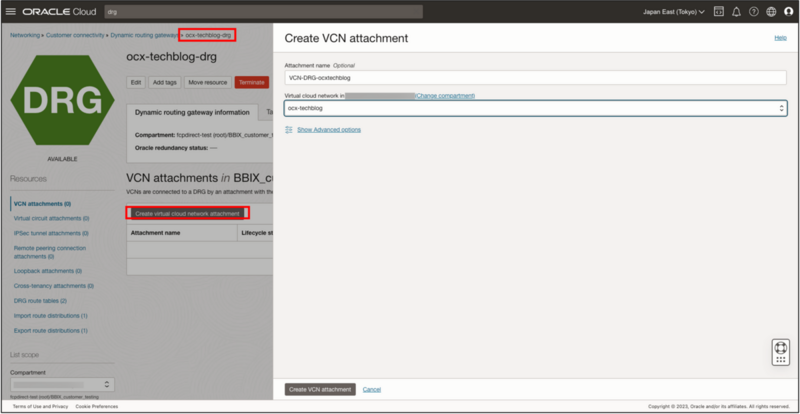Image resolution: width=800 pixels, height=414 pixels.
Task: Click the Oracle Cloud logo
Action: pyautogui.click(x=59, y=11)
